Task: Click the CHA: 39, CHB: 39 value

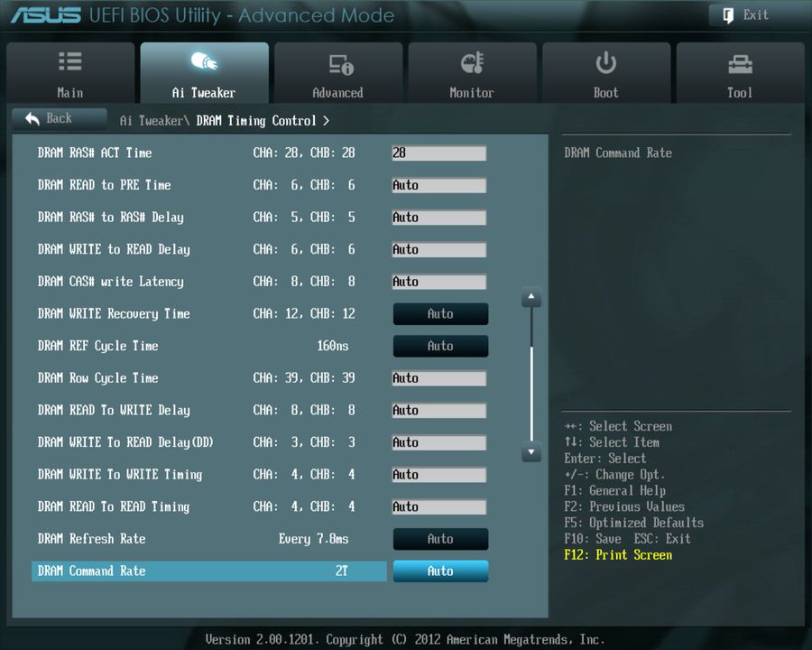Action: click(x=304, y=378)
